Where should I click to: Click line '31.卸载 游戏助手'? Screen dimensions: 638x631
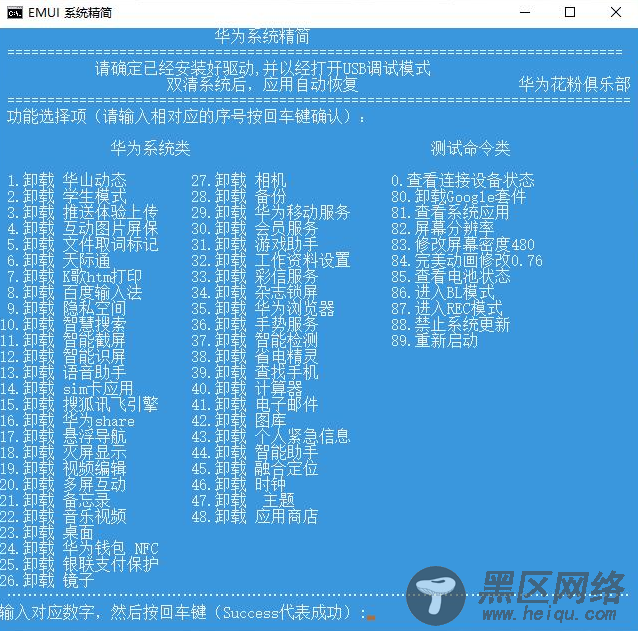pyautogui.click(x=255, y=245)
